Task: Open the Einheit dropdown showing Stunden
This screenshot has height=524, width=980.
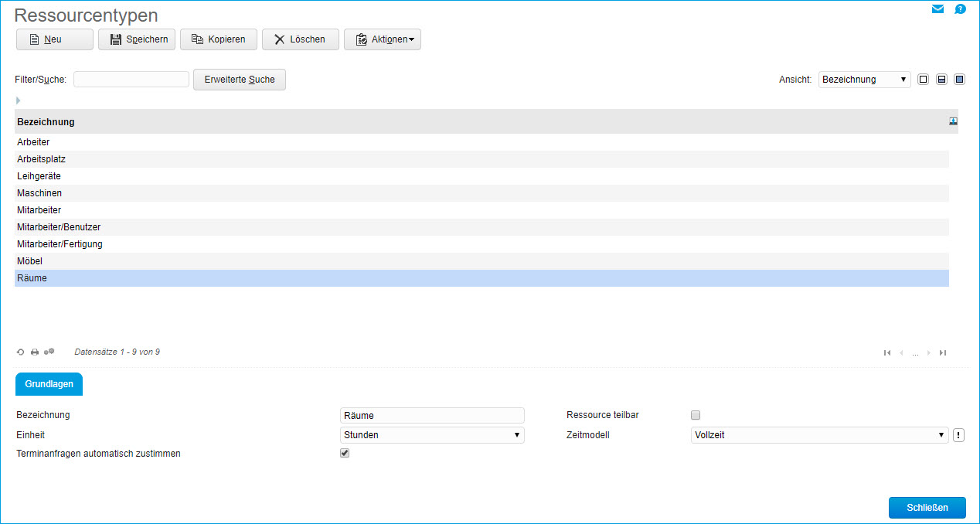Action: tap(432, 435)
